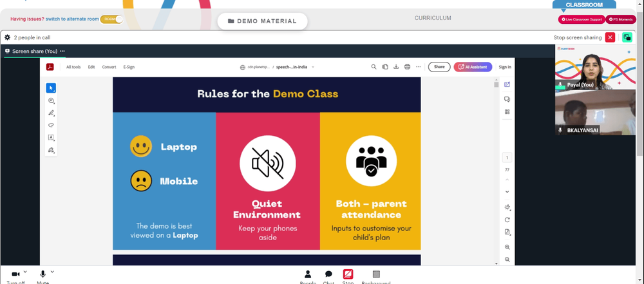Open All tools menu
The width and height of the screenshot is (644, 284).
tap(73, 67)
